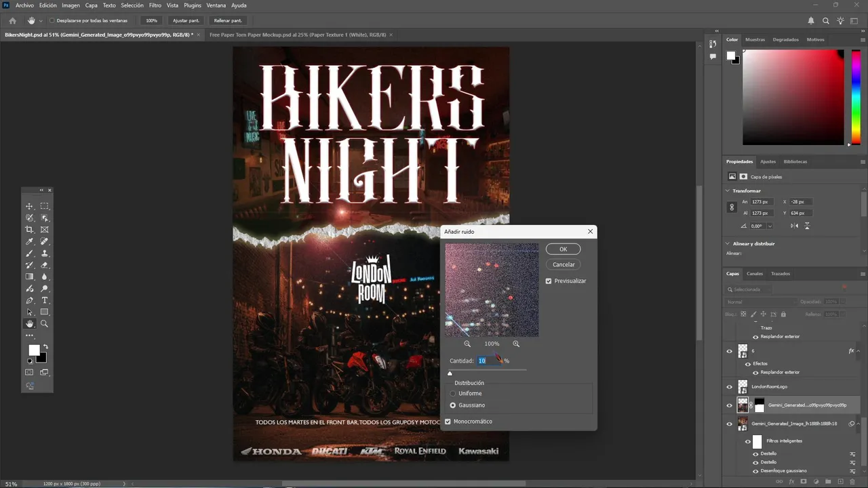
Task: Toggle the Previsualizar checkbox
Action: 549,281
